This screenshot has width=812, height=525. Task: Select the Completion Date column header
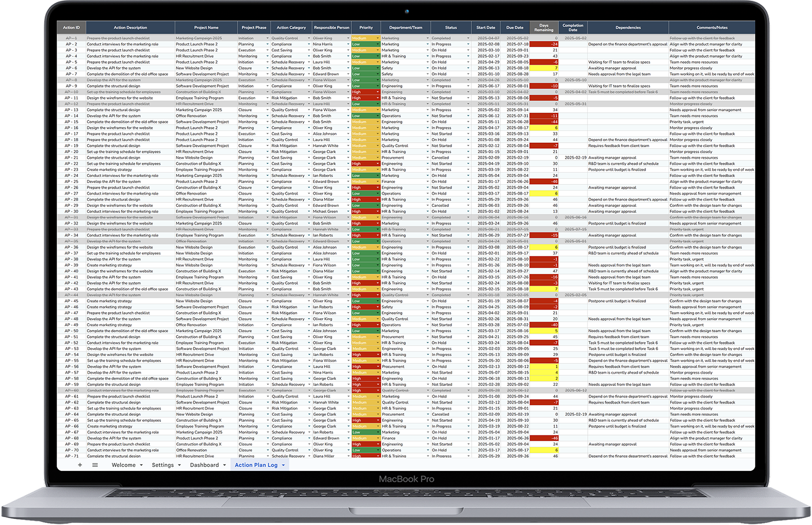tap(573, 28)
